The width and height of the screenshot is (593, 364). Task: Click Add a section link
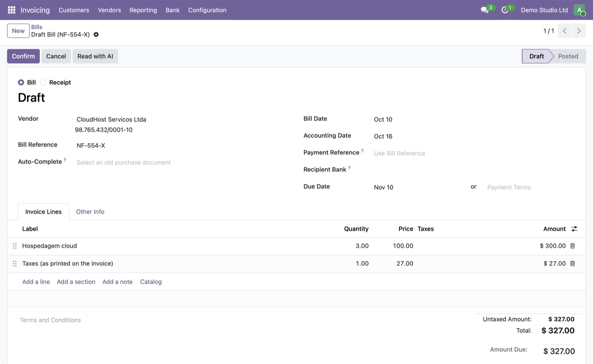click(76, 282)
